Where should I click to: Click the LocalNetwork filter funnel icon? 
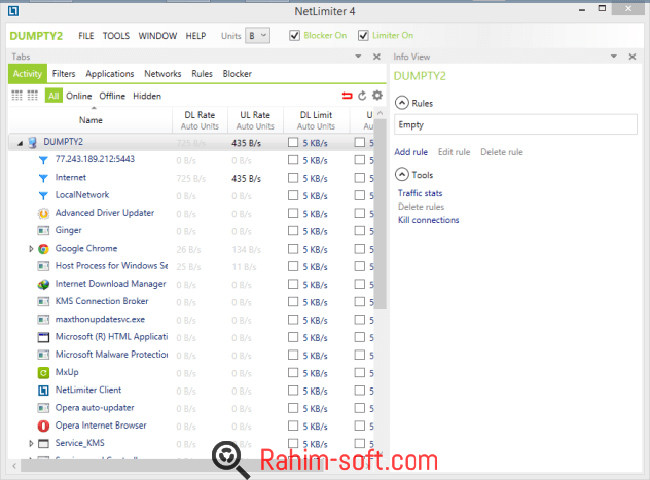point(43,195)
